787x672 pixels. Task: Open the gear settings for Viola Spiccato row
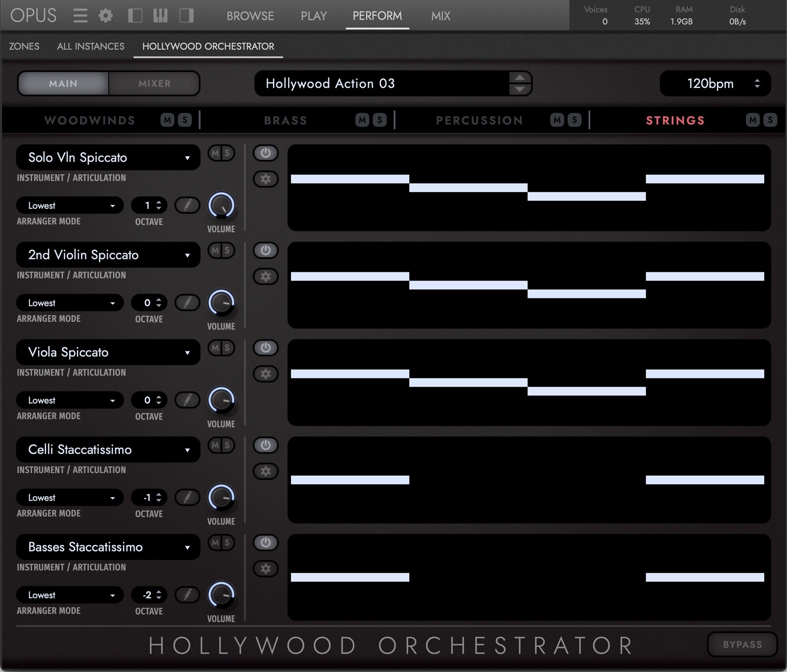point(265,374)
